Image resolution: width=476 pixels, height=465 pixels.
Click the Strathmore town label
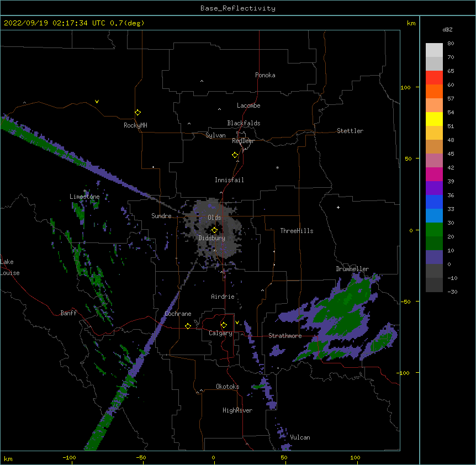pyautogui.click(x=285, y=336)
